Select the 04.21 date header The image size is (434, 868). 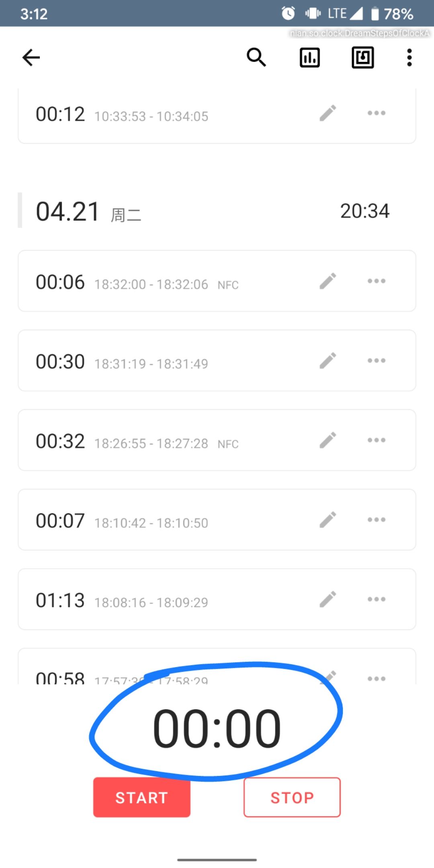pos(68,212)
